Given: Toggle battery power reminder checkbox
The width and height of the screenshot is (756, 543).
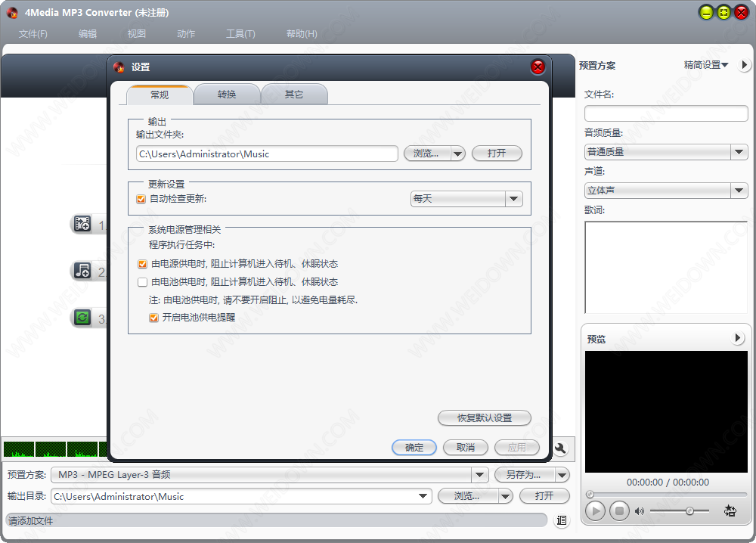Looking at the screenshot, I should [153, 318].
